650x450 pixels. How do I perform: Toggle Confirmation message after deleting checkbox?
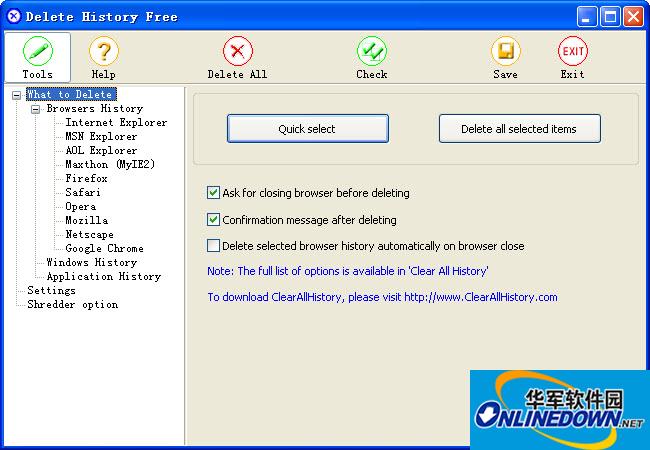pyautogui.click(x=213, y=220)
